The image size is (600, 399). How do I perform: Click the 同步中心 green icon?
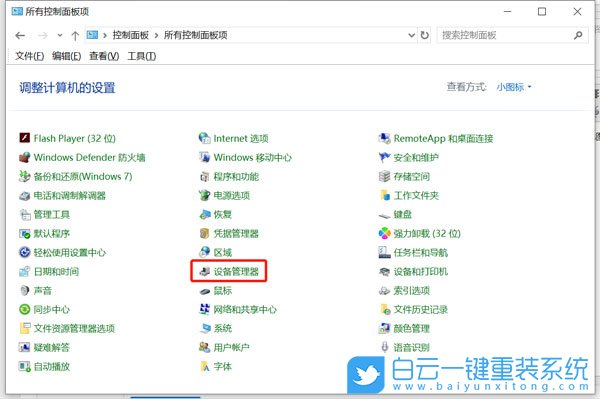pyautogui.click(x=24, y=309)
